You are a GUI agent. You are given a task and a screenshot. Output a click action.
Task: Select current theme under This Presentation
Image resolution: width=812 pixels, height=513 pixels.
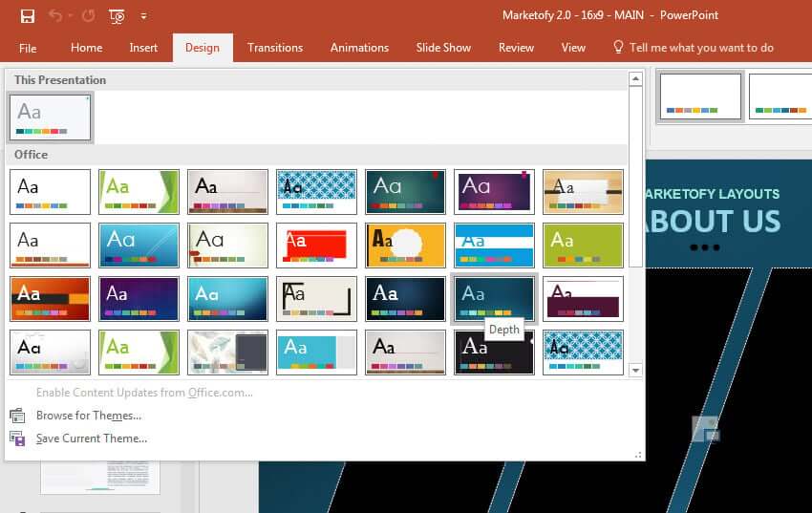51,118
